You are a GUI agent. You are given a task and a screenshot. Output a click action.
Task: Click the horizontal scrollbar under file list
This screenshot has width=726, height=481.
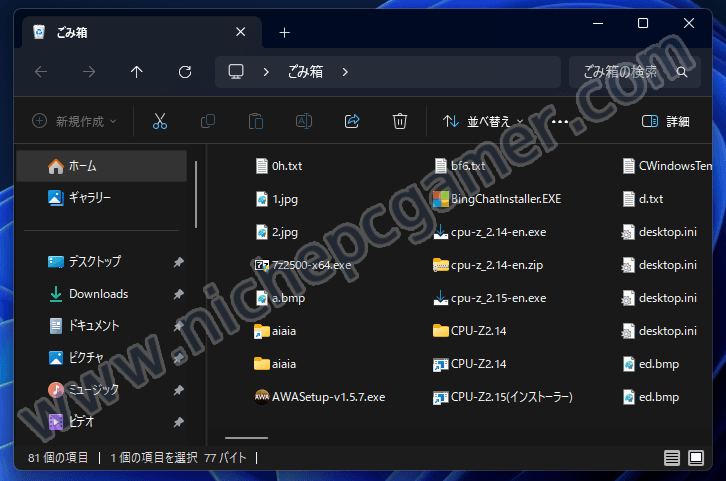click(246, 437)
